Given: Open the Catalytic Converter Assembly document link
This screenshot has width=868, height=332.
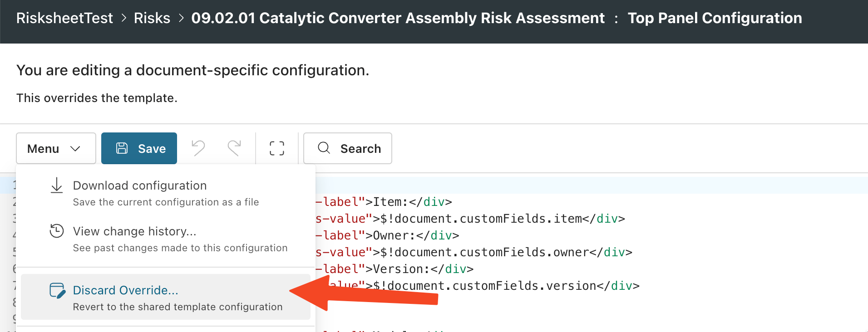Looking at the screenshot, I should tap(398, 18).
